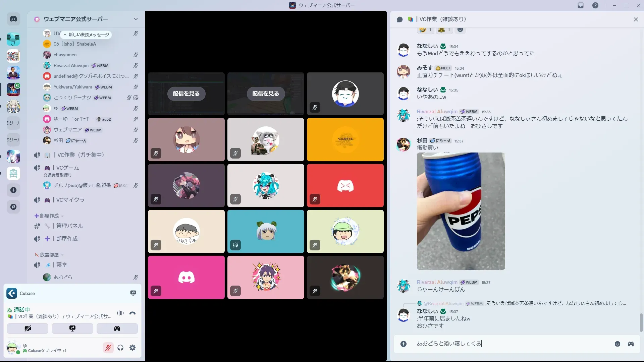
Task: Open the emoji picker in chat
Action: [617, 344]
